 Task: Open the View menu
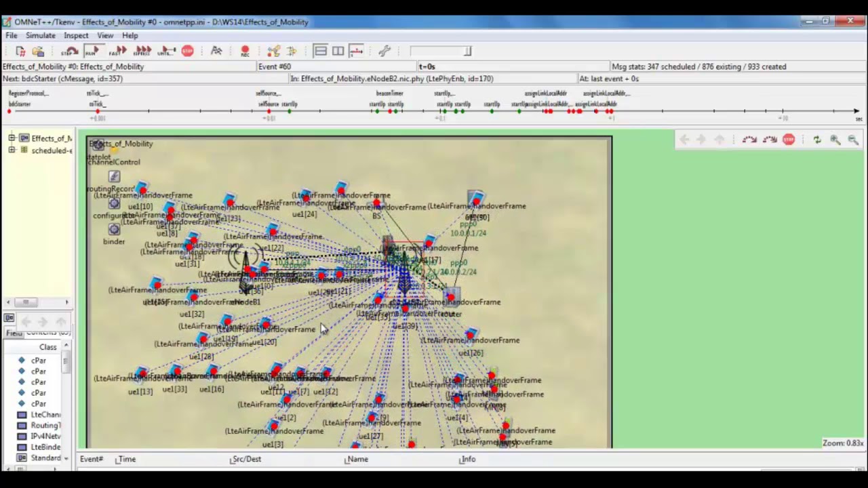[x=105, y=35]
